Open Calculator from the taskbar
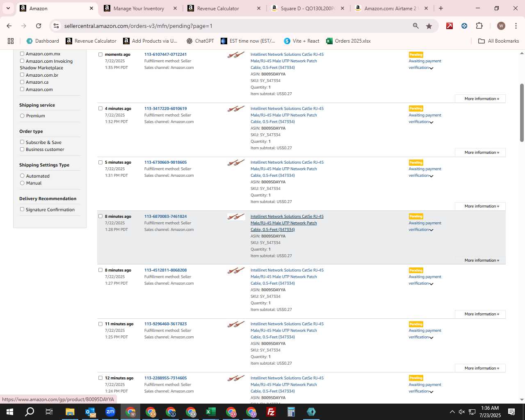 [291, 412]
